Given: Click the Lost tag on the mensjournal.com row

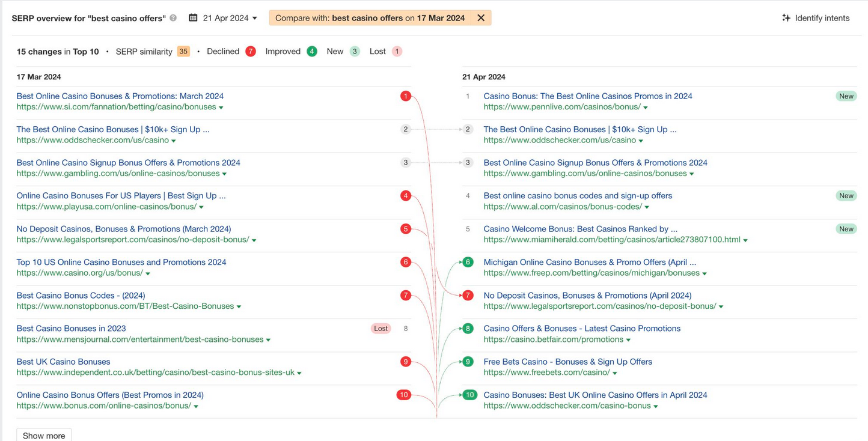Looking at the screenshot, I should (x=381, y=329).
